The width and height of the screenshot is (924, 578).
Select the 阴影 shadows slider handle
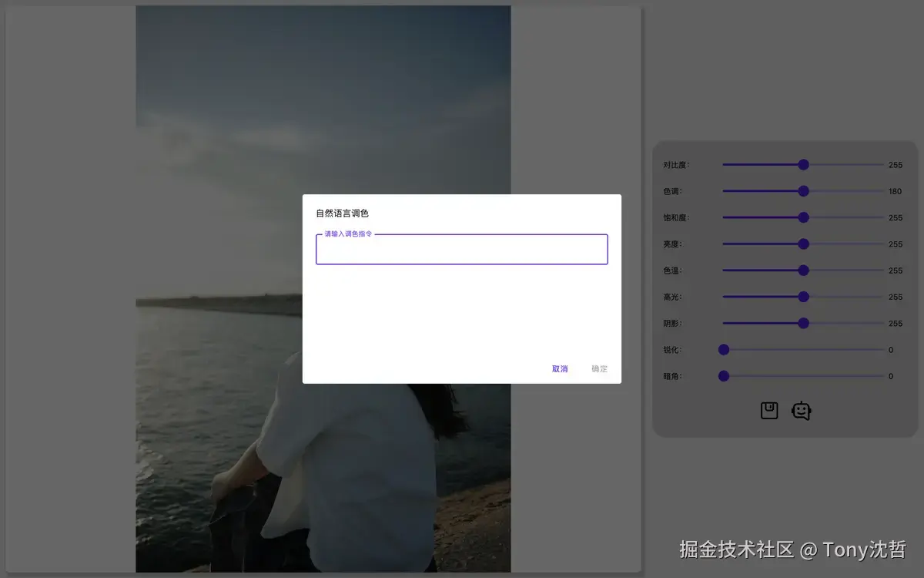(803, 323)
